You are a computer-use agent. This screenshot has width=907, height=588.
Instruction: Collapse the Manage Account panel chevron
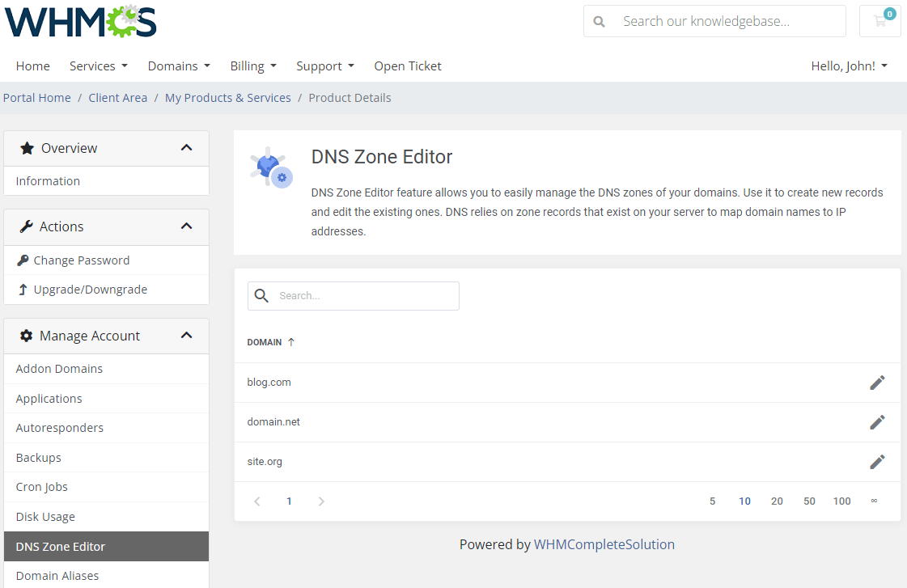pyautogui.click(x=186, y=336)
